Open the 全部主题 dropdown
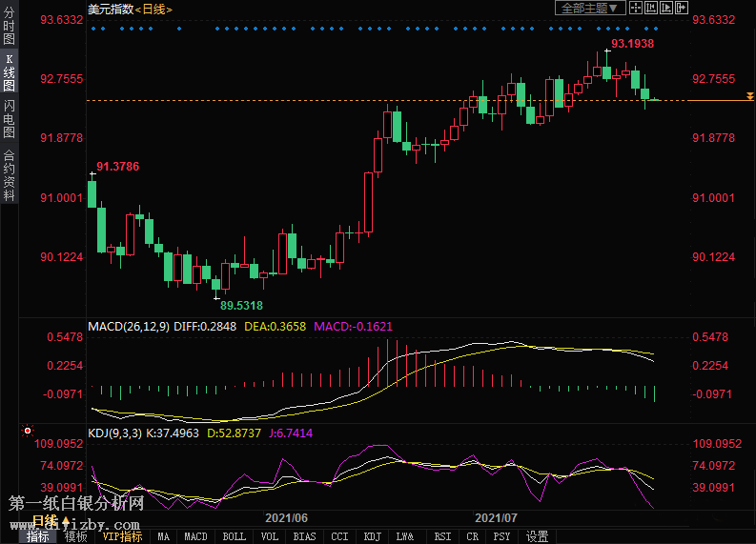This screenshot has width=756, height=544. tap(590, 8)
